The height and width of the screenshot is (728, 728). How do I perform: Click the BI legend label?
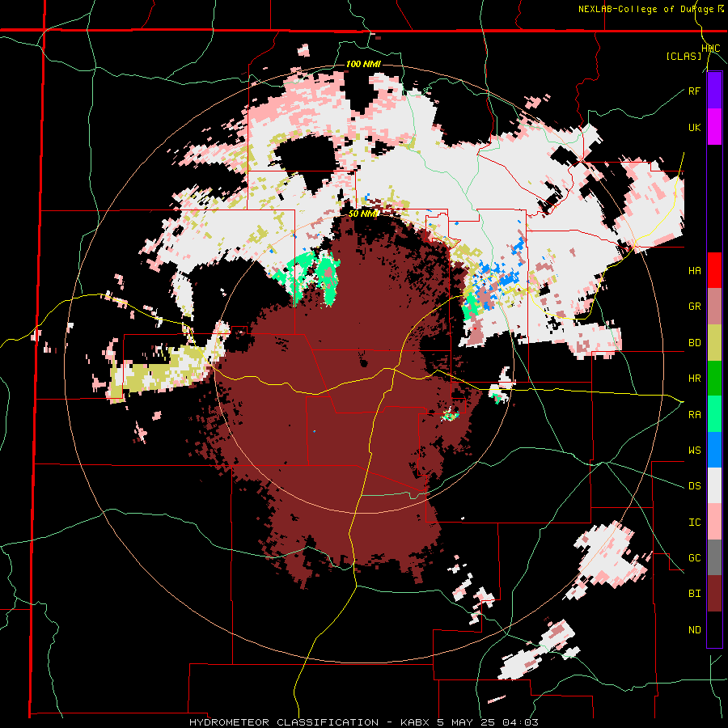694,594
